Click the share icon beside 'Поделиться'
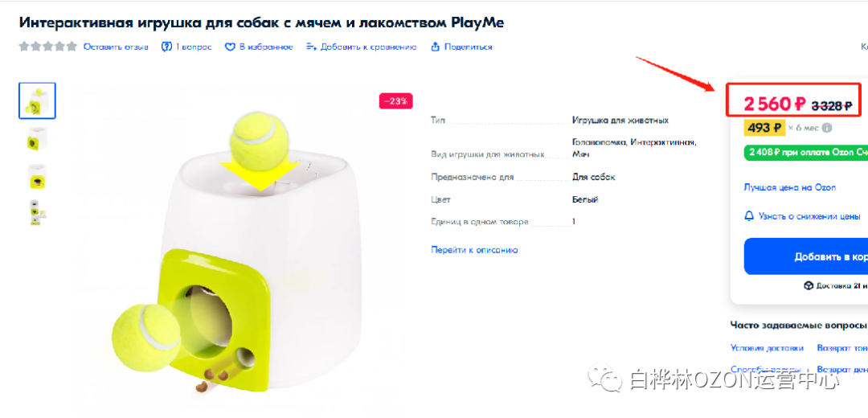 435,47
